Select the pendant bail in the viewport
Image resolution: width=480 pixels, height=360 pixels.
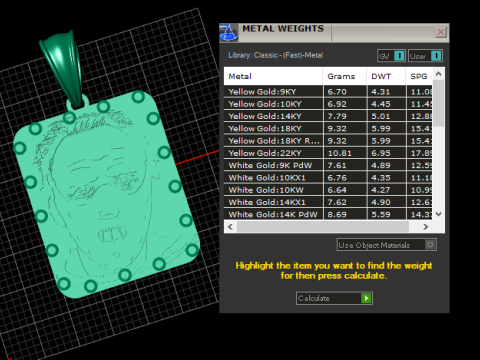point(64,68)
